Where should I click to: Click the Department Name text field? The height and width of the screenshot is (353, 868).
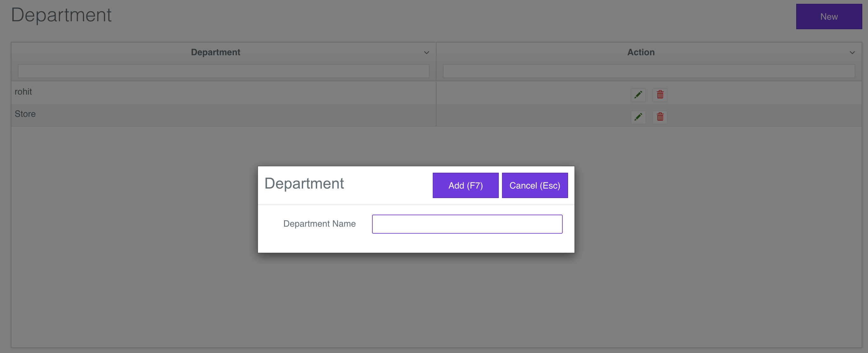coord(467,224)
